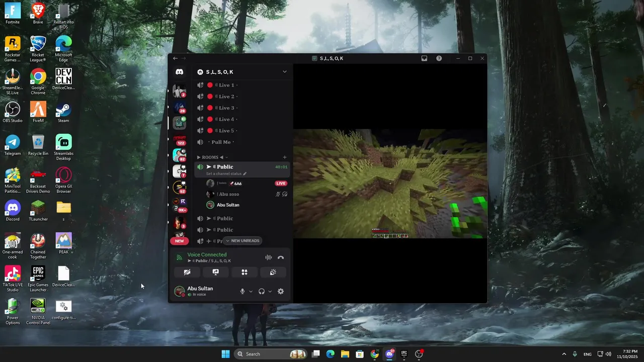644x362 pixels.
Task: Join the Pull Me voice channel
Action: pyautogui.click(x=243, y=142)
